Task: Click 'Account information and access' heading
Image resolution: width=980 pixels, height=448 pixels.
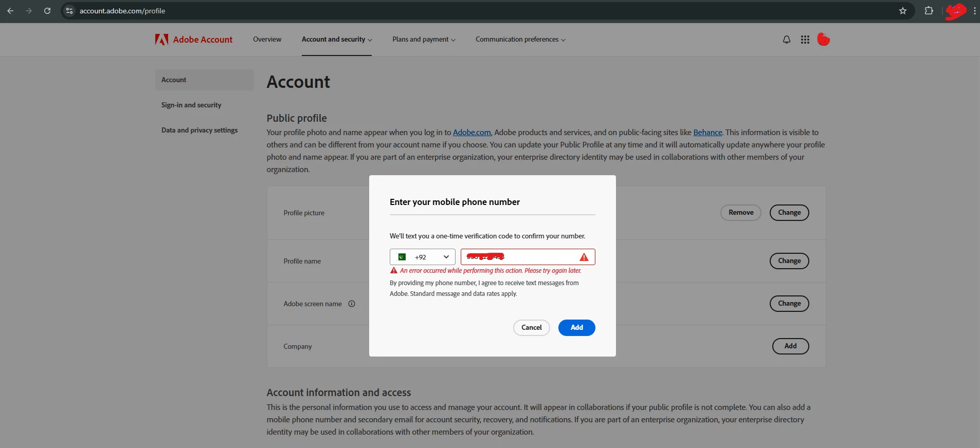Action: pyautogui.click(x=339, y=393)
